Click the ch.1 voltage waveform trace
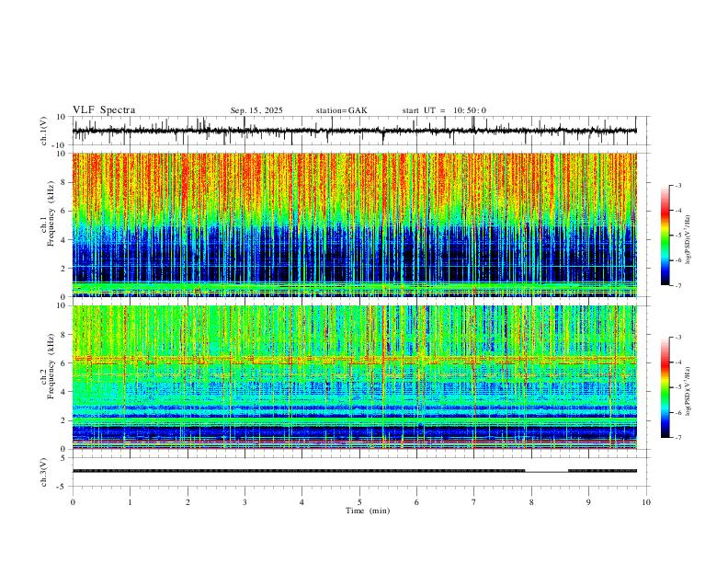This screenshot has height=563, width=728. click(354, 131)
